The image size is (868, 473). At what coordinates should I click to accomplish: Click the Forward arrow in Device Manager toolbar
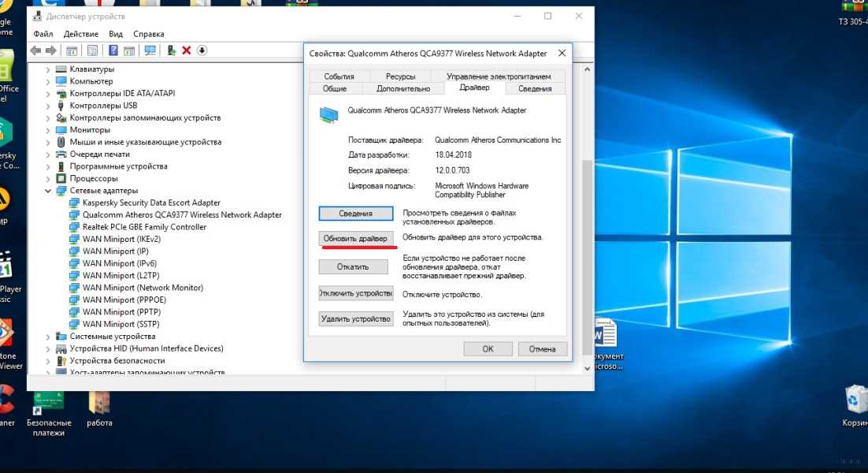pyautogui.click(x=51, y=50)
